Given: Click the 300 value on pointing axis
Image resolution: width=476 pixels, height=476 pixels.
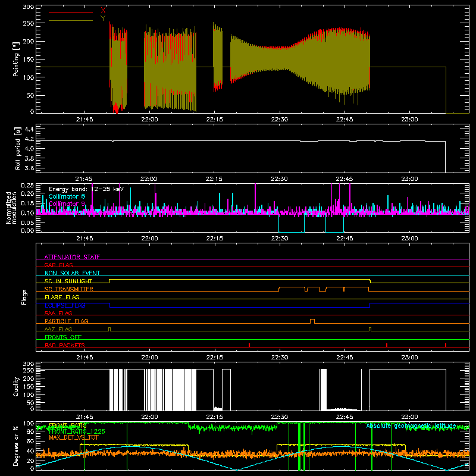Looking at the screenshot, I should click(x=28, y=7).
